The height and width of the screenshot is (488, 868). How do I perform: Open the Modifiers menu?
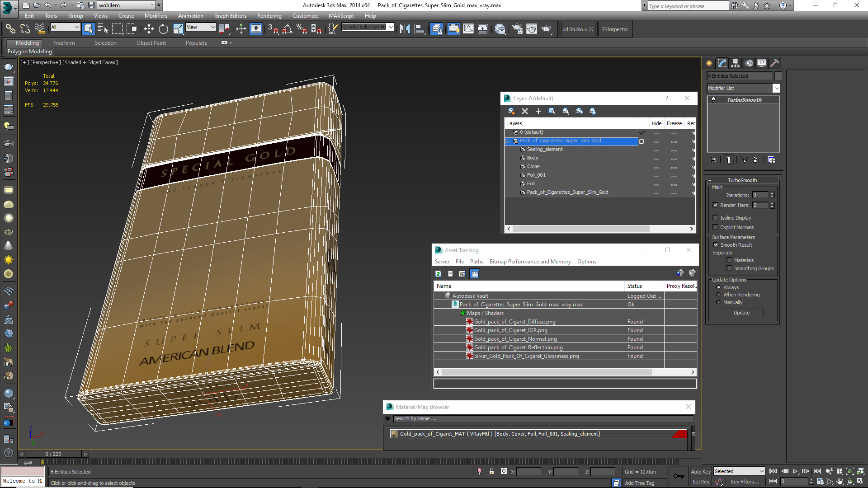[x=156, y=16]
